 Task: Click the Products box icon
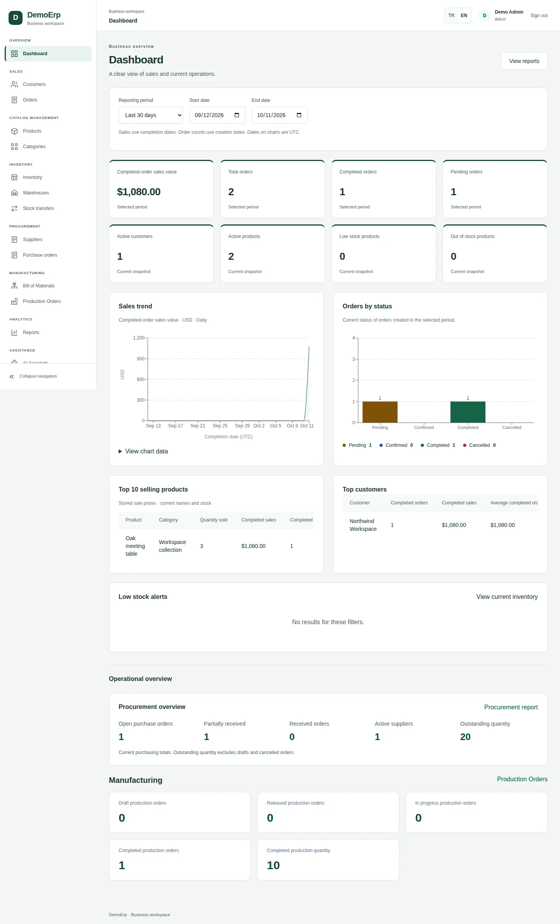click(14, 131)
